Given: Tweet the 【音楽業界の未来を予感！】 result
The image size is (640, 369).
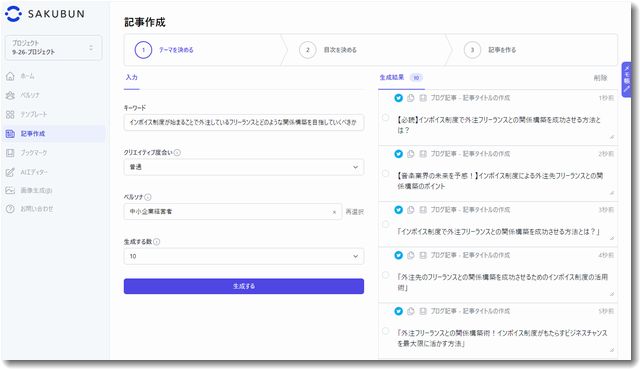Looking at the screenshot, I should coord(398,154).
